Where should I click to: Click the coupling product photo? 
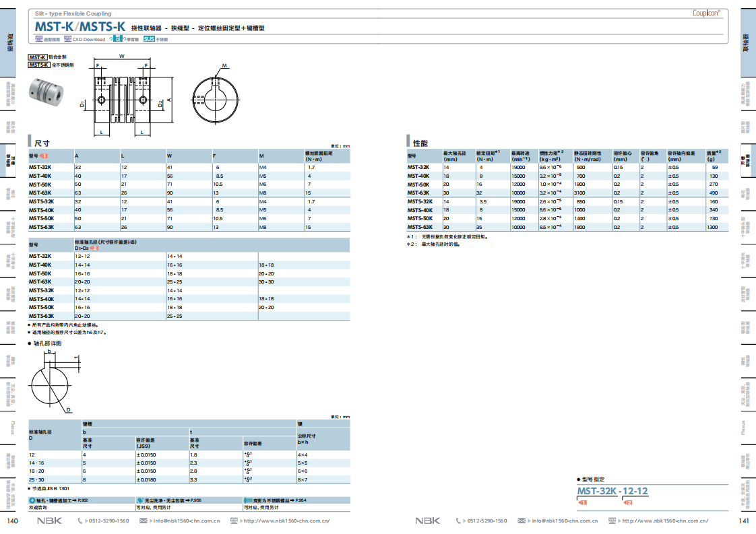click(x=46, y=91)
